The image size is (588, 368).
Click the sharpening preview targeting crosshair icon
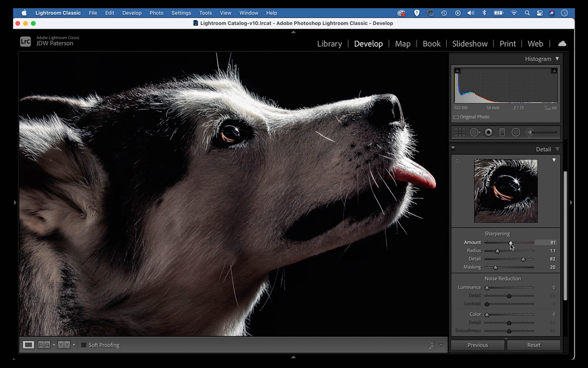tap(458, 161)
